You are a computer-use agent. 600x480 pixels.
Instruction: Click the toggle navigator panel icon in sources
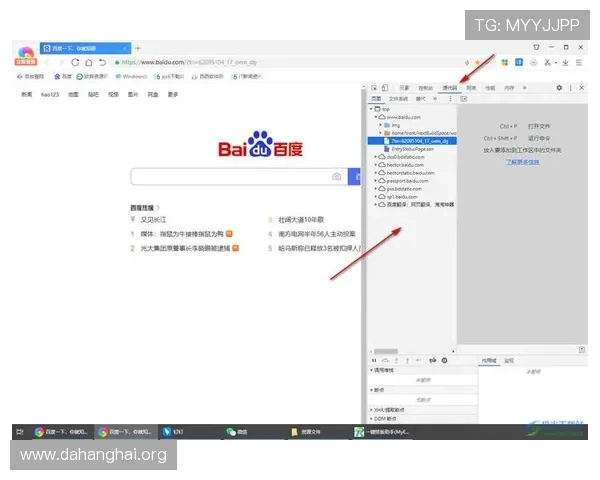pyautogui.click(x=463, y=99)
